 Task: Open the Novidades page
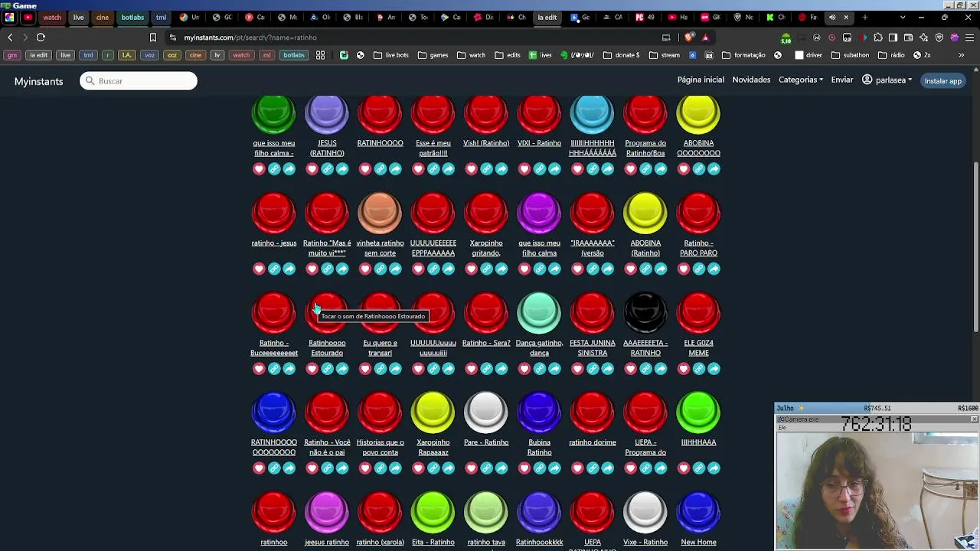751,80
